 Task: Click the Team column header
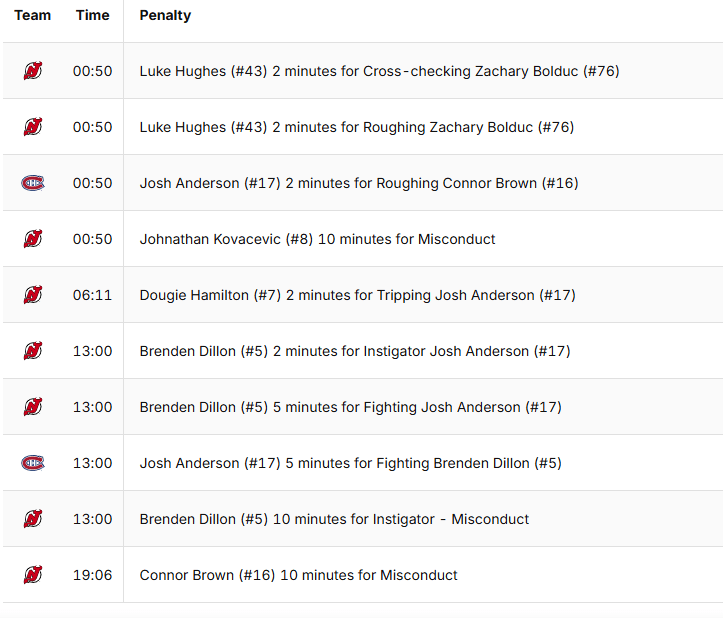click(x=32, y=15)
